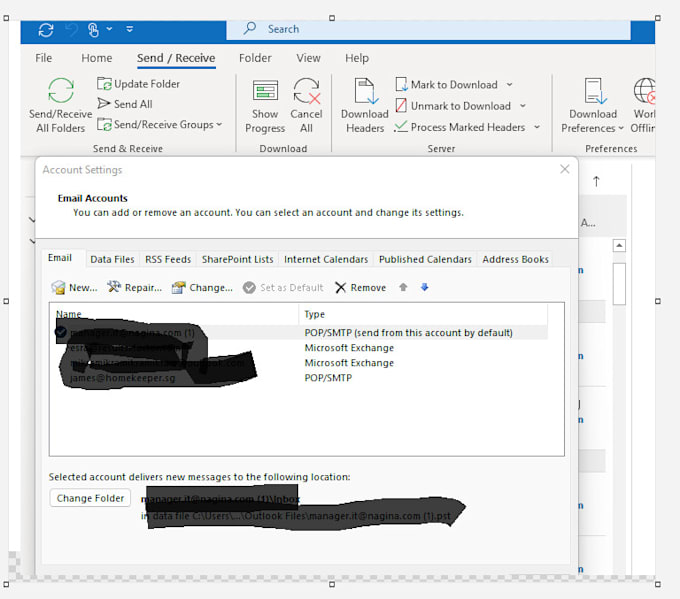This screenshot has height=599, width=680.
Task: Click the up arrow sort icon behind dialog
Action: pyautogui.click(x=596, y=181)
